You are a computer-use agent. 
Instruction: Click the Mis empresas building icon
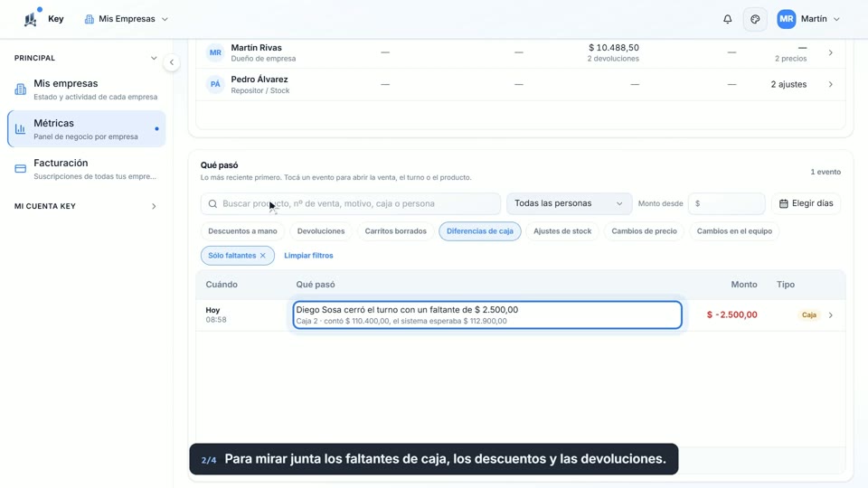click(21, 89)
